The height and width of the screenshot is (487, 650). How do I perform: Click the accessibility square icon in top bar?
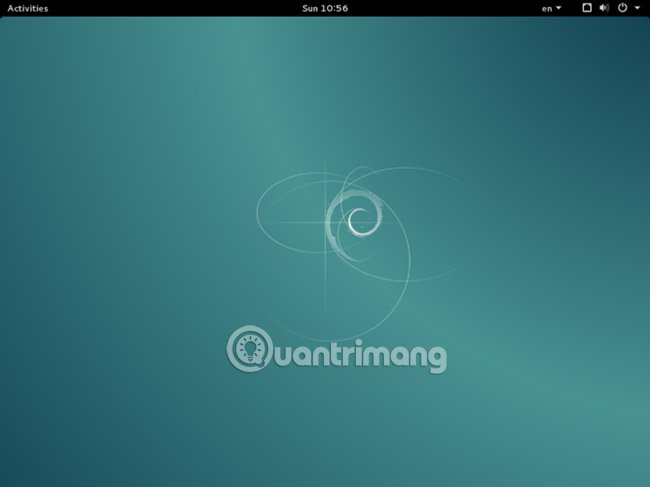pos(587,7)
